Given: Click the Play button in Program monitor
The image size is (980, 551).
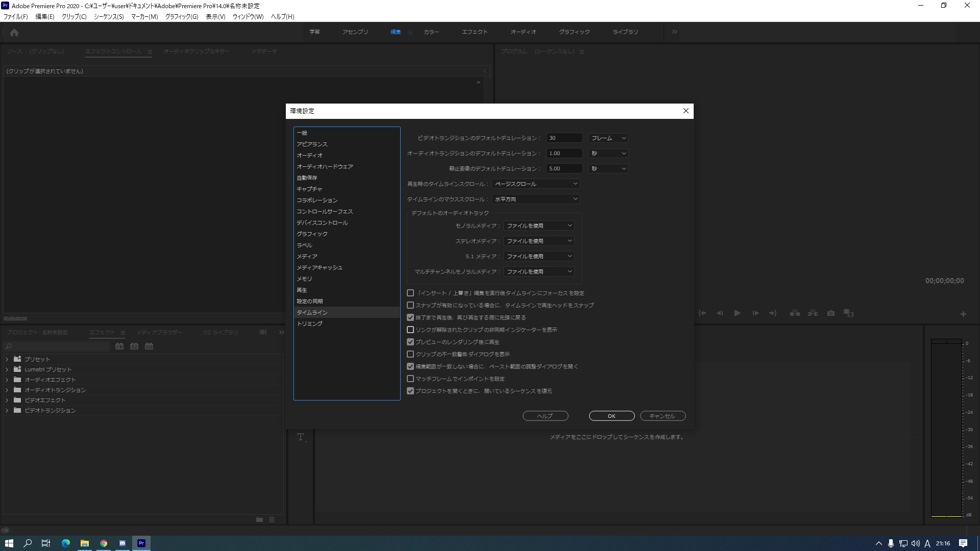Looking at the screenshot, I should coord(737,313).
